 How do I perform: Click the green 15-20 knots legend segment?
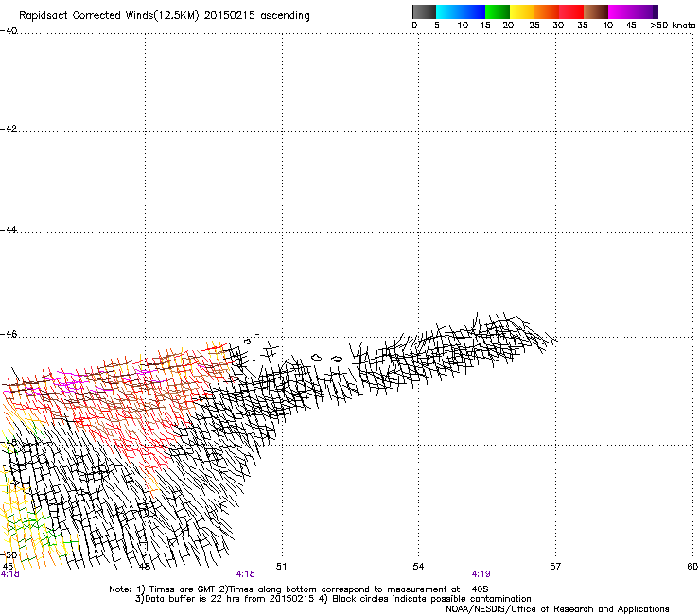point(498,11)
